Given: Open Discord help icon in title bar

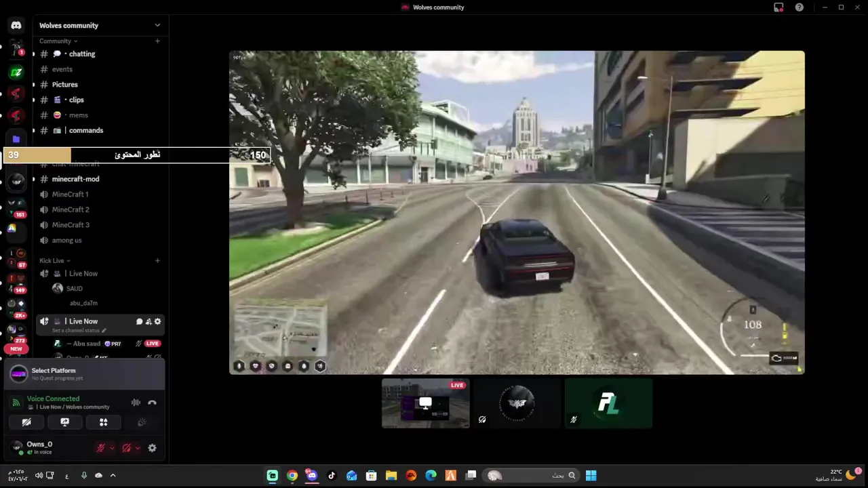Looking at the screenshot, I should pyautogui.click(x=800, y=7).
